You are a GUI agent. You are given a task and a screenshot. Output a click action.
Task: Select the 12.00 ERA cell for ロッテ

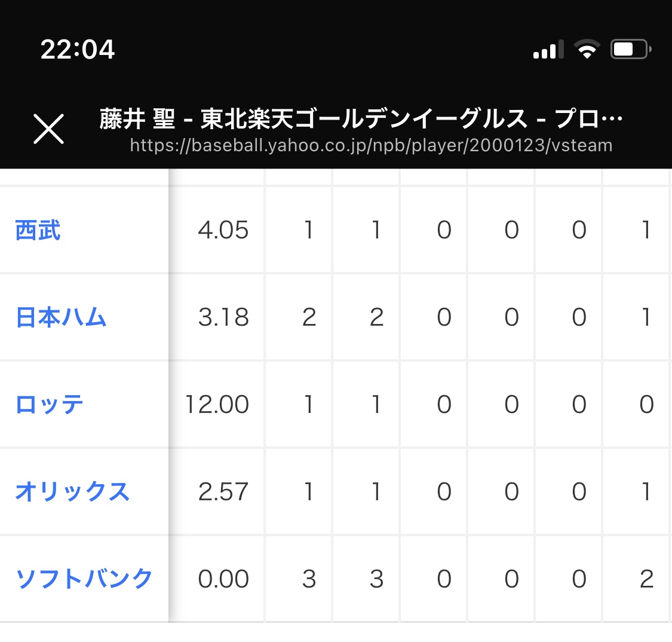tap(217, 405)
